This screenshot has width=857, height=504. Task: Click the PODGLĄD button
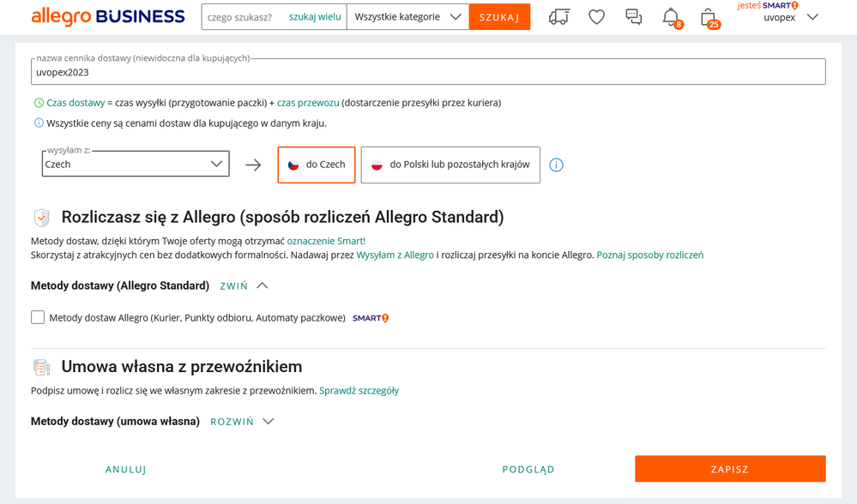pyautogui.click(x=528, y=469)
